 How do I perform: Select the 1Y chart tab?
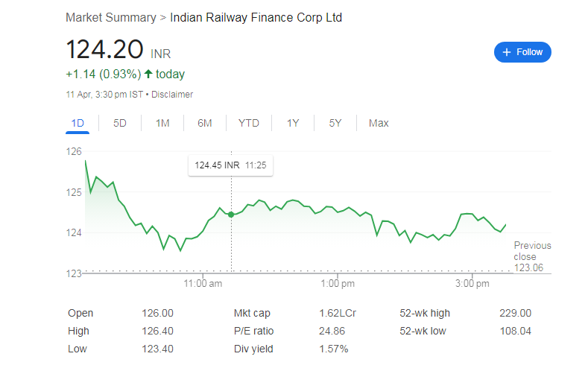293,123
